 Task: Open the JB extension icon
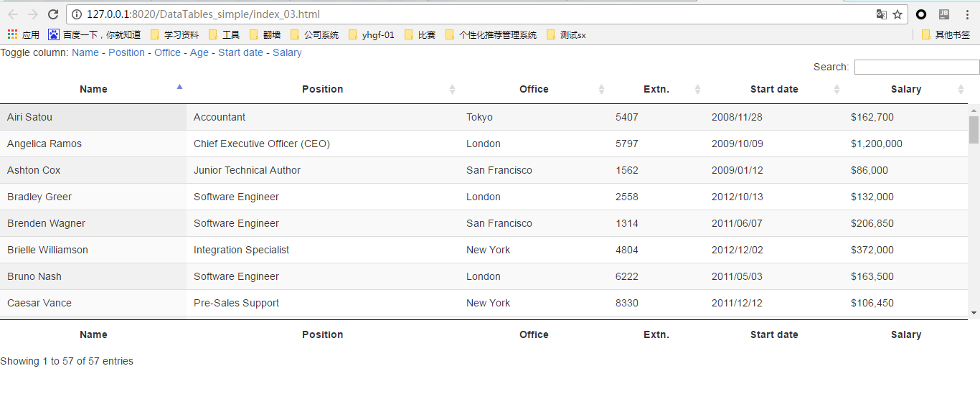944,14
